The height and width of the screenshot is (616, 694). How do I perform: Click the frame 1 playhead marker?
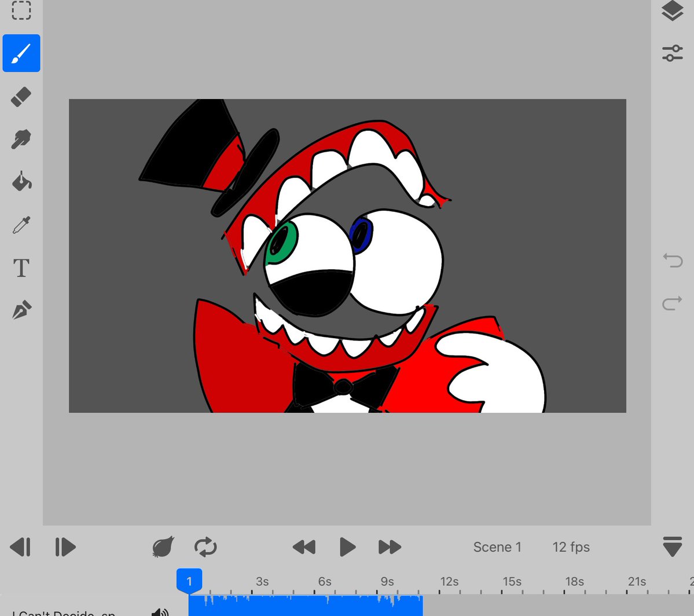coord(189,581)
